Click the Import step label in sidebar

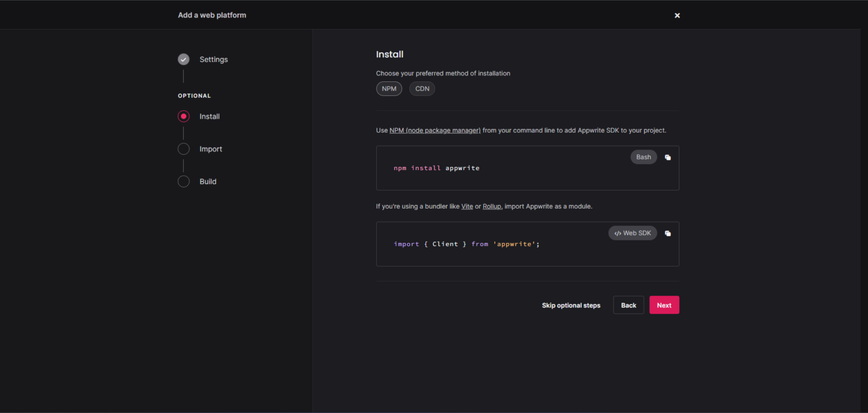point(210,148)
